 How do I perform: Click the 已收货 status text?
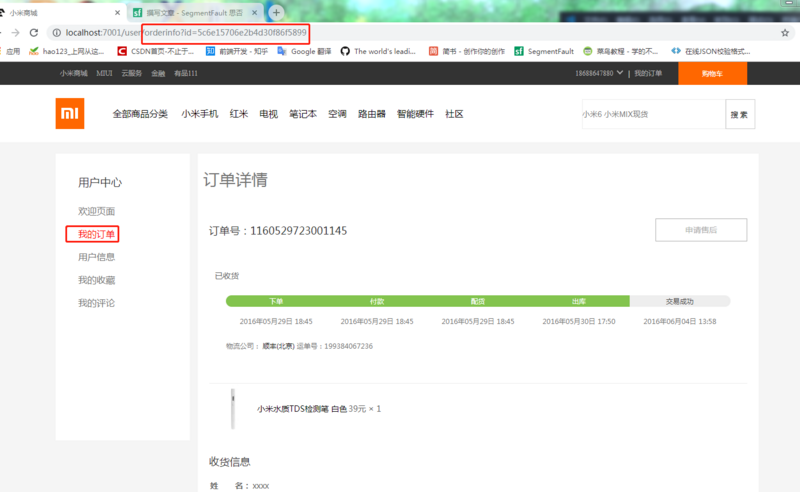227,276
